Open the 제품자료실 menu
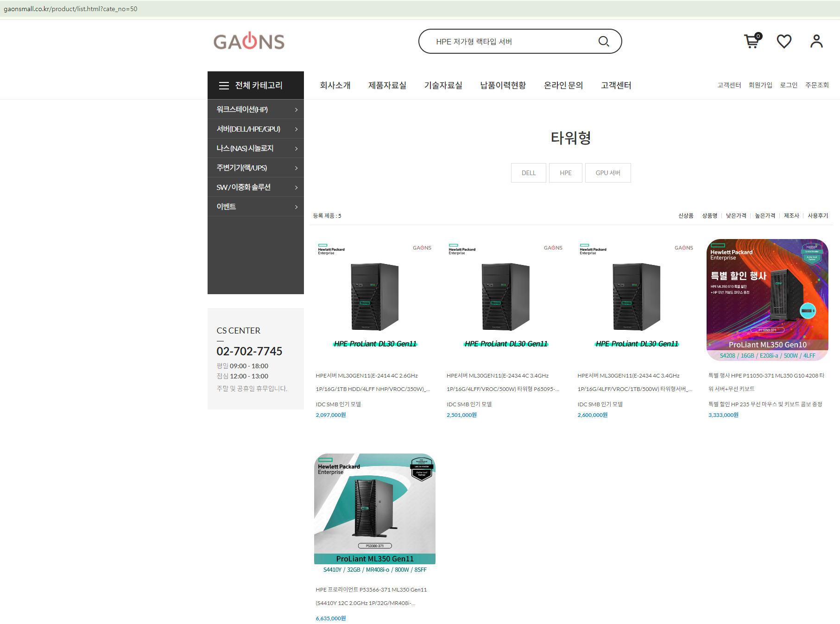 (387, 85)
